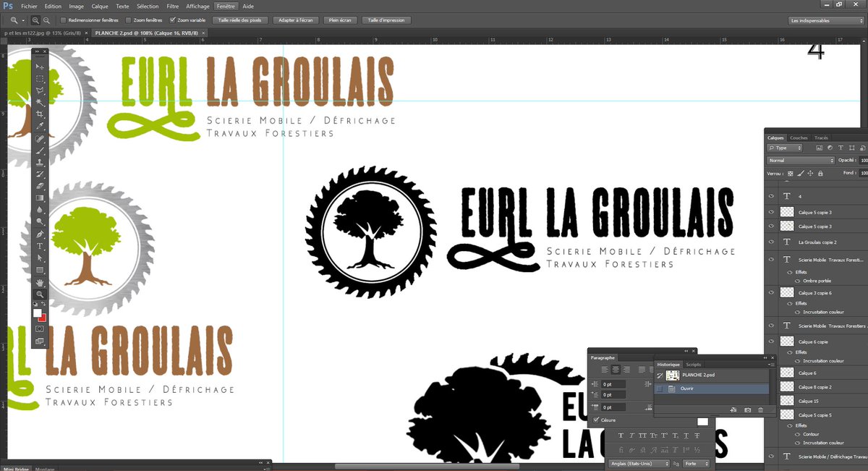868x471 pixels.
Task: Align text left in Paragraphe panel
Action: (605, 370)
